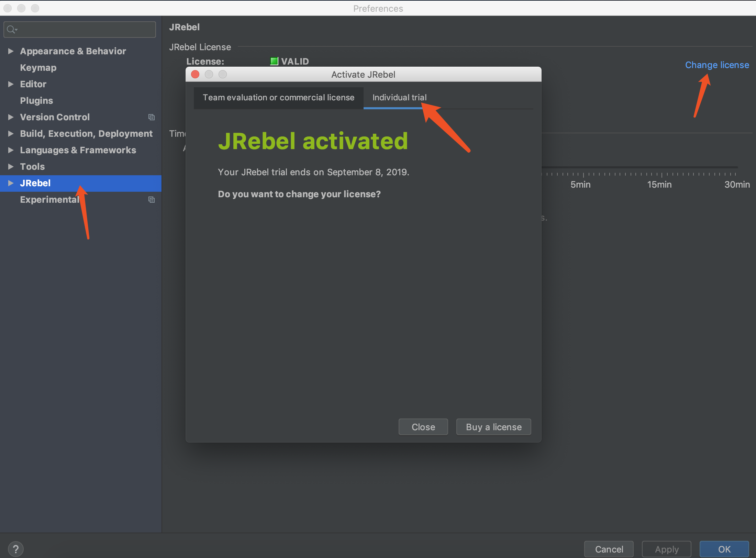The width and height of the screenshot is (756, 558).
Task: Click Apply in the Preferences window
Action: (x=667, y=549)
